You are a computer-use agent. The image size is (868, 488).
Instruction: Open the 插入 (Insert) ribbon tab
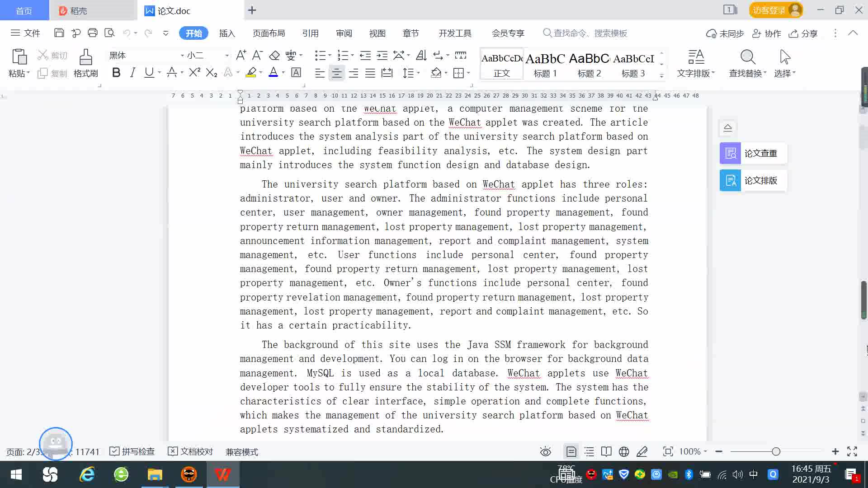(x=227, y=33)
